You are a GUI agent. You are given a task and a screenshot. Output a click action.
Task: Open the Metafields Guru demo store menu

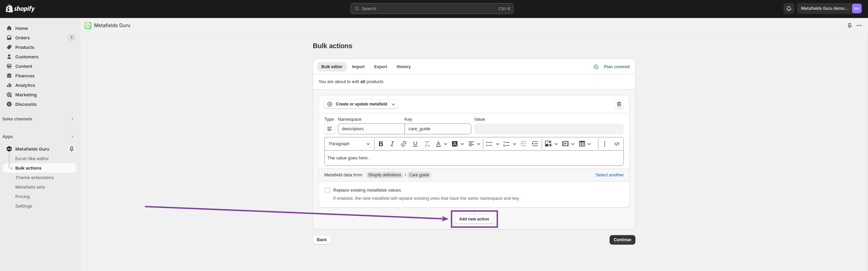(829, 8)
